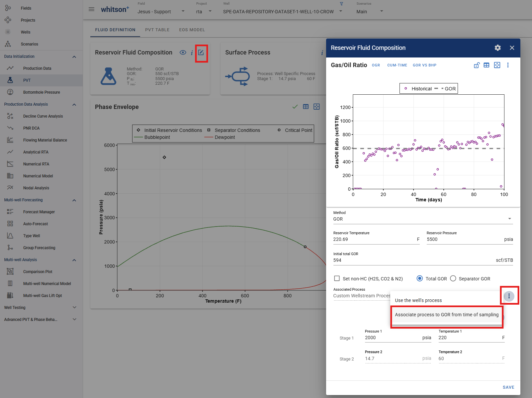
Task: Click Phase Envelope expand plot icon
Action: click(316, 107)
